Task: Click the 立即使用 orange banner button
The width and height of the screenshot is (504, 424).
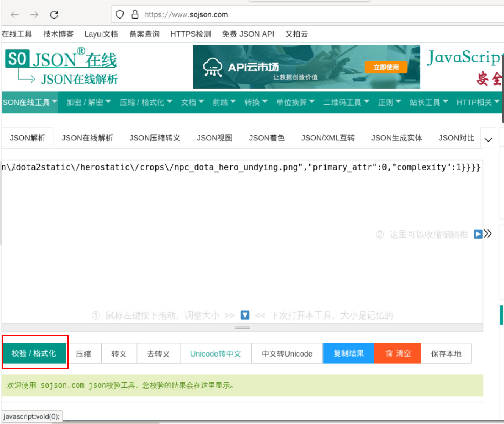Action: coord(386,67)
